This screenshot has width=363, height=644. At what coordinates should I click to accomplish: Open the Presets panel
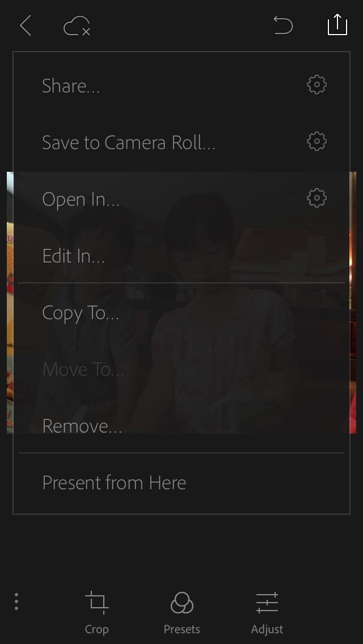pos(181,612)
